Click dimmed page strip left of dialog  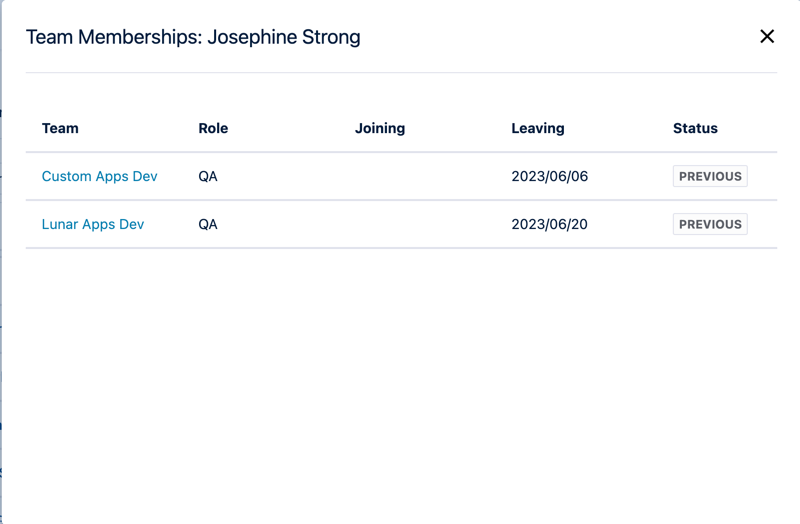click(1, 300)
